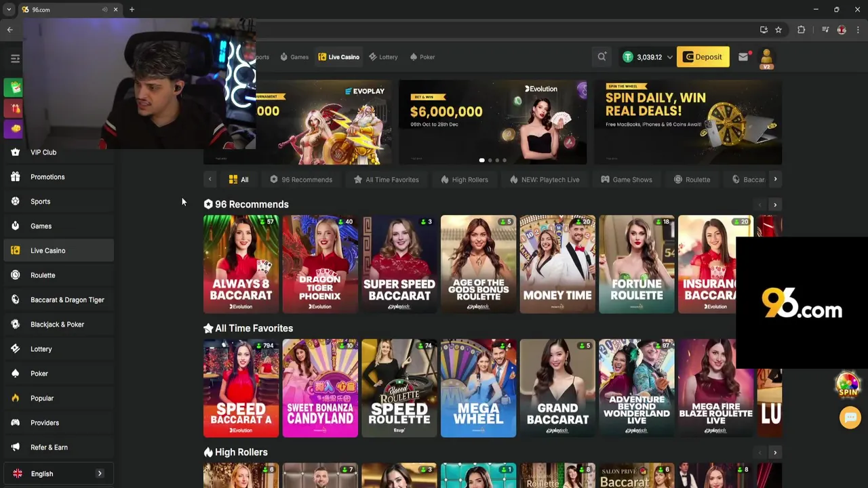The height and width of the screenshot is (488, 868).
Task: Select the Roulette category filter
Action: pyautogui.click(x=692, y=180)
